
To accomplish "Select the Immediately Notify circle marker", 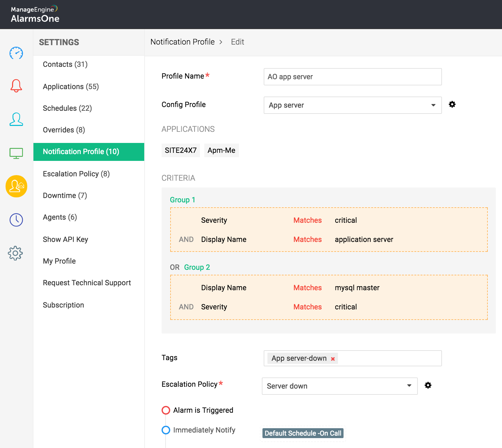I will pos(166,430).
